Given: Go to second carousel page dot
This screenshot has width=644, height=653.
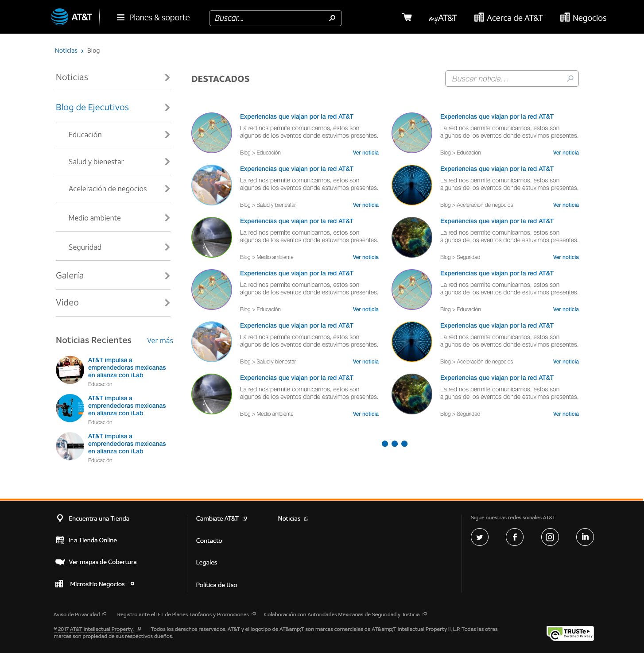Looking at the screenshot, I should click(395, 444).
